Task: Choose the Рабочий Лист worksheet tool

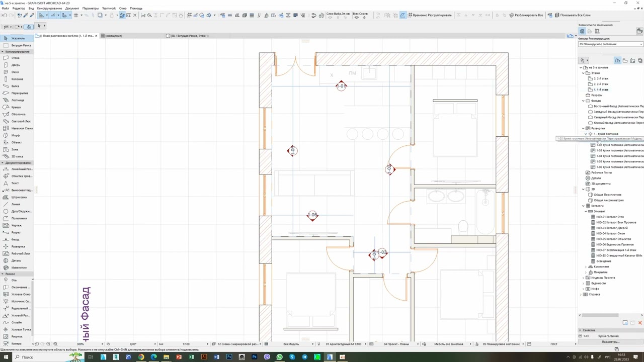Action: click(x=19, y=253)
